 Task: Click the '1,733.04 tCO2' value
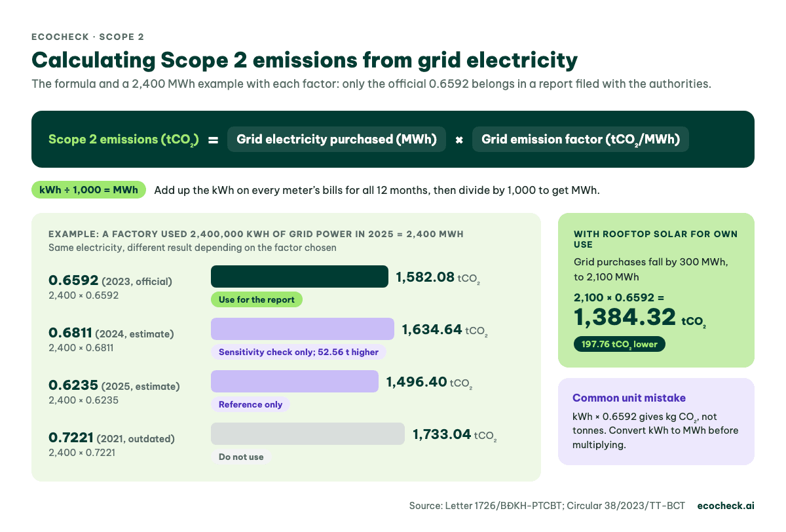pyautogui.click(x=455, y=435)
